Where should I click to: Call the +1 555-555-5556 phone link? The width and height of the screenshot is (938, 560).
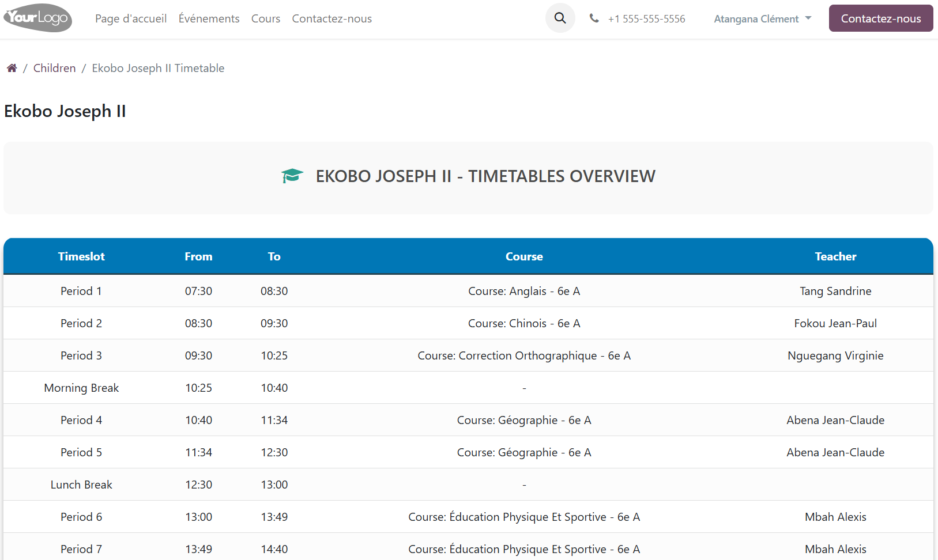[x=646, y=18]
